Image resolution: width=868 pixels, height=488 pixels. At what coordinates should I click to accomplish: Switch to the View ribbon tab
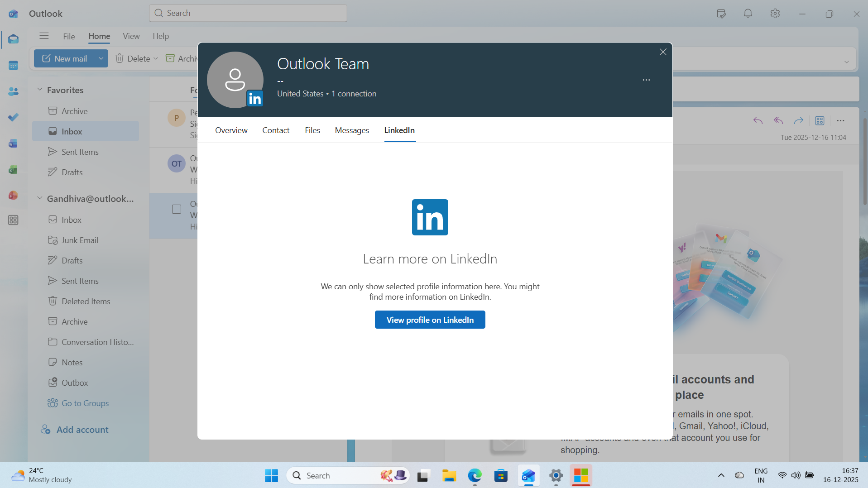point(131,36)
